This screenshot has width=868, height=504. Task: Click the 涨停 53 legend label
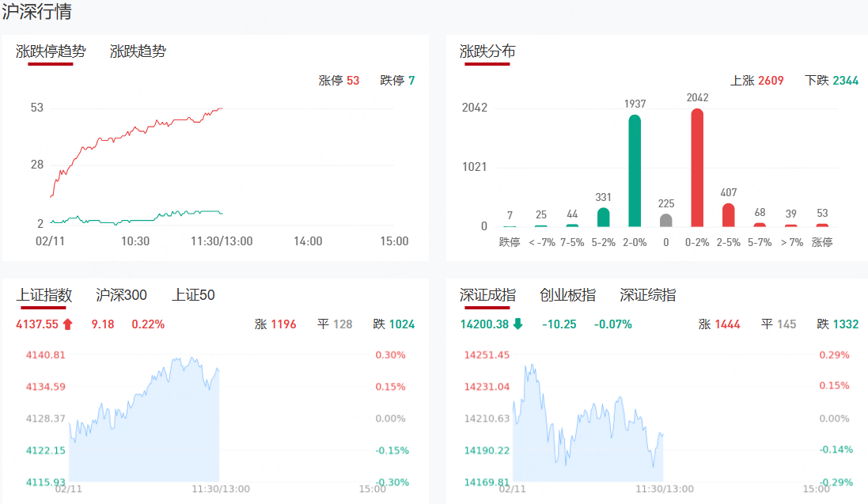[339, 81]
